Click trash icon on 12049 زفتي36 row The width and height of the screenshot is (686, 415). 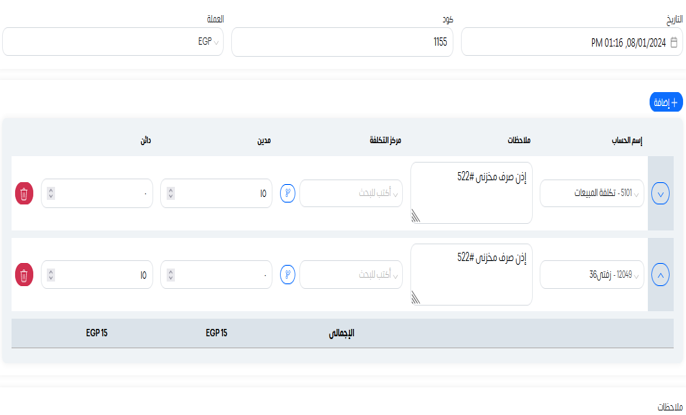[x=25, y=274]
